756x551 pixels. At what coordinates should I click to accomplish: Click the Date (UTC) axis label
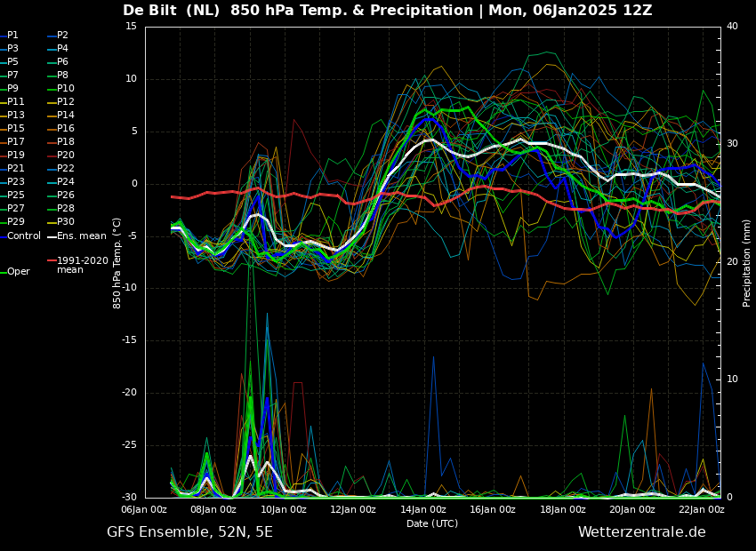432,523
